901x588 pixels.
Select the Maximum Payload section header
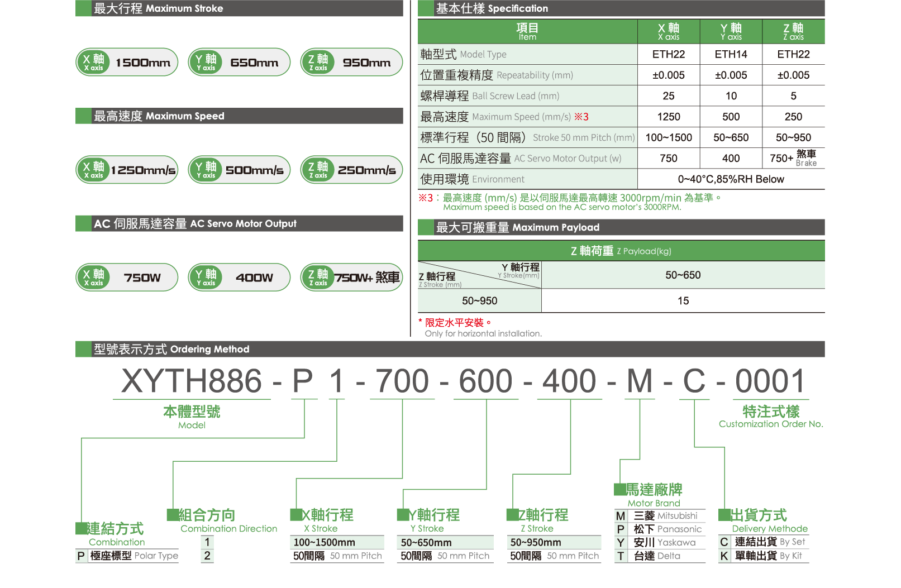pyautogui.click(x=621, y=227)
